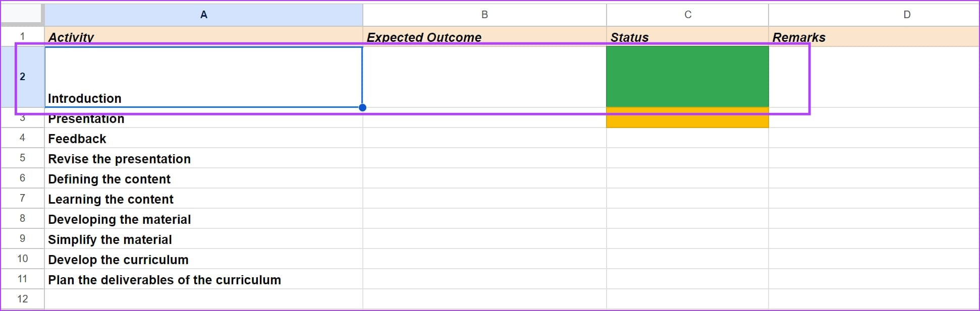Click the Activity header cell
Viewport: 980px width, 311px height.
(x=203, y=36)
